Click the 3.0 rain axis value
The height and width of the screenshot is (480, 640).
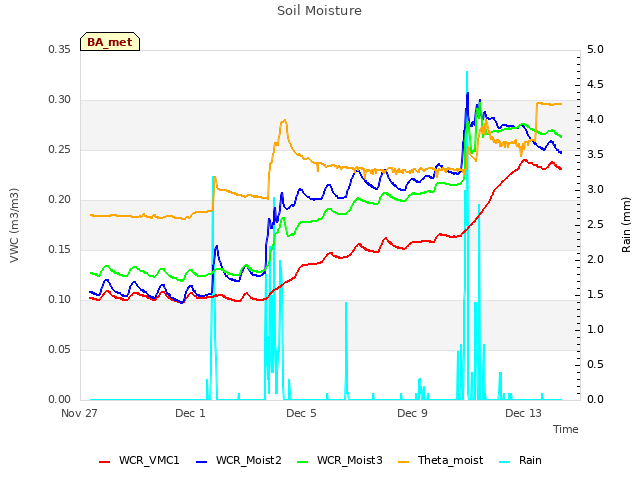[595, 190]
